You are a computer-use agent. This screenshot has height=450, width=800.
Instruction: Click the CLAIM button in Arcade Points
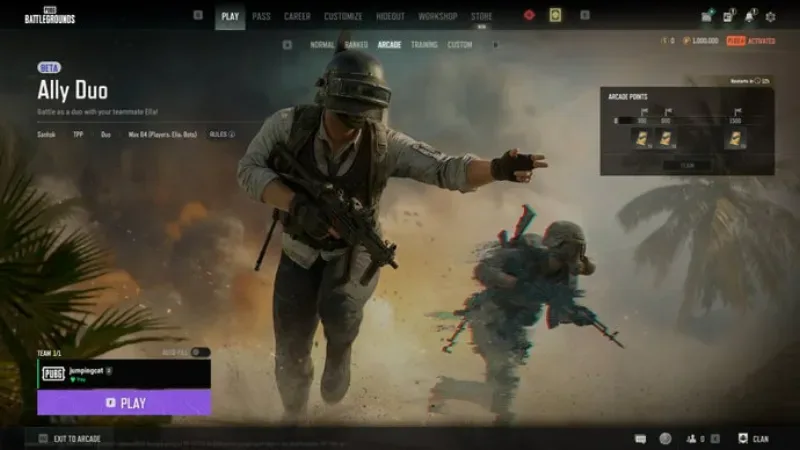point(687,165)
